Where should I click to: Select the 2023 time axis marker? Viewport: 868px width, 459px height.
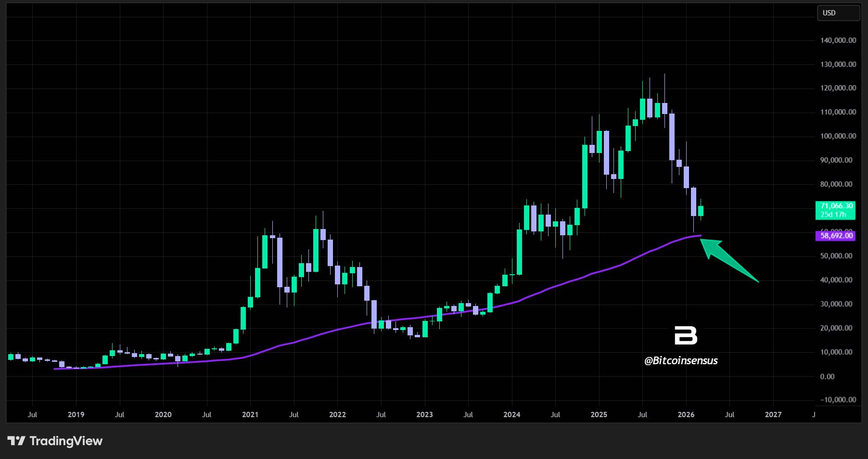[x=424, y=415]
